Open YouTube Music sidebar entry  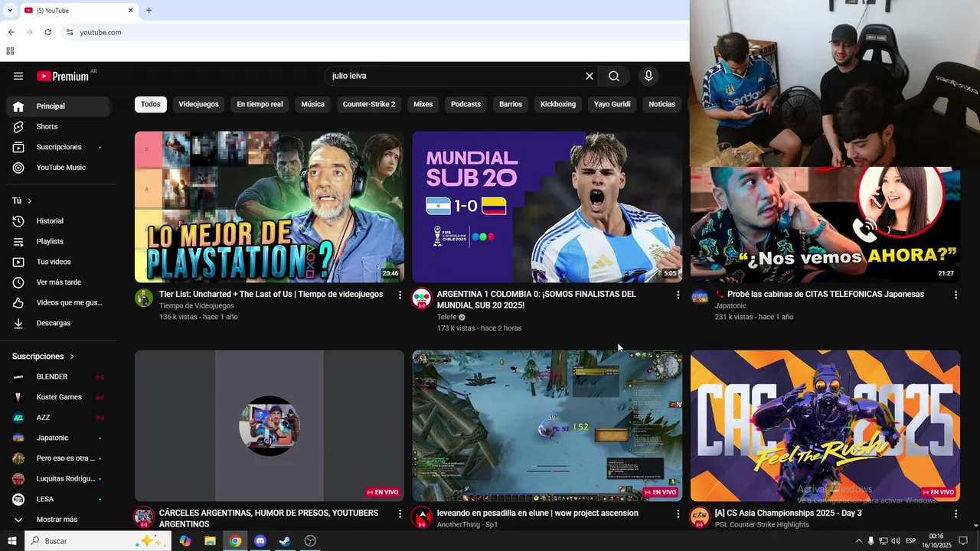tap(58, 168)
